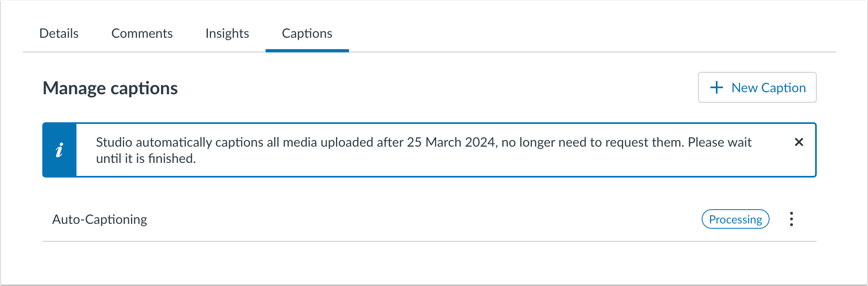Click the 'Caption' word in New Caption button

783,88
